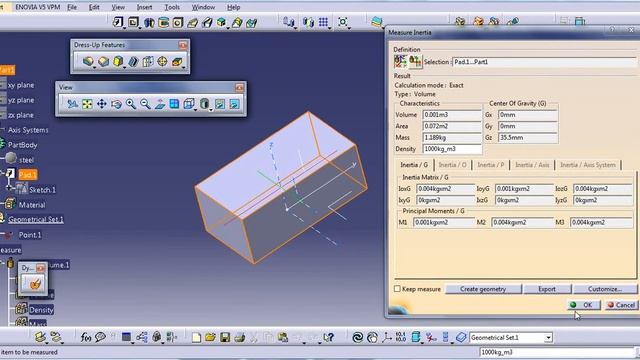Click the Cancel button in Measure Inertia
The height and width of the screenshot is (360, 640).
tap(621, 305)
